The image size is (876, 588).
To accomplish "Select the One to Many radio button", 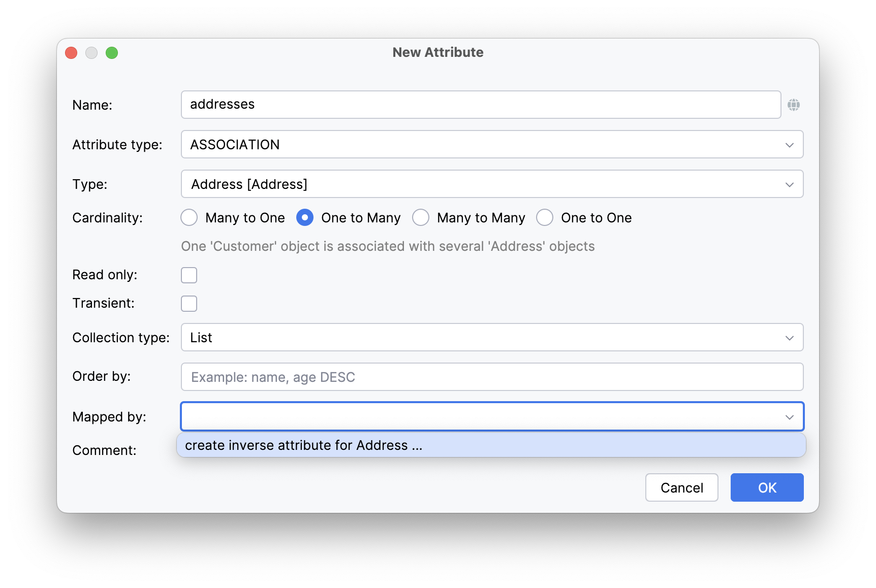I will [x=305, y=218].
